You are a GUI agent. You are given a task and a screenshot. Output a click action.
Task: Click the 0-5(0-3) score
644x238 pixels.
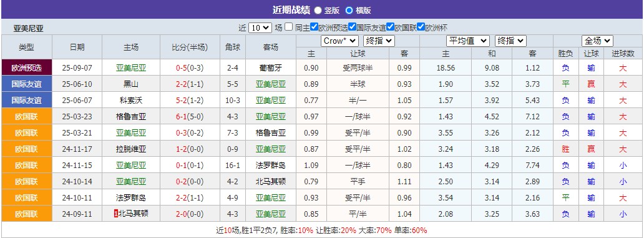pyautogui.click(x=189, y=68)
